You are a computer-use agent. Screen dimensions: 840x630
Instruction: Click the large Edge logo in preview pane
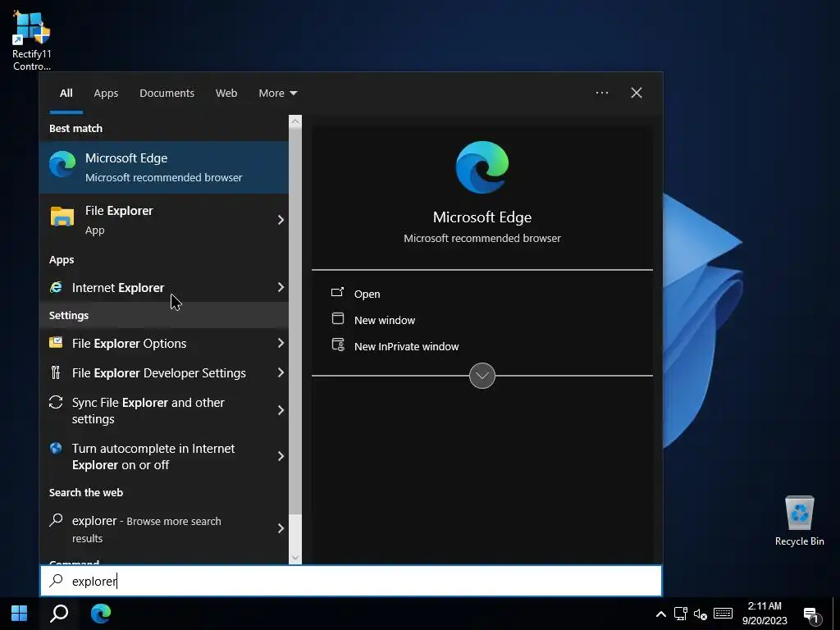[x=482, y=167]
